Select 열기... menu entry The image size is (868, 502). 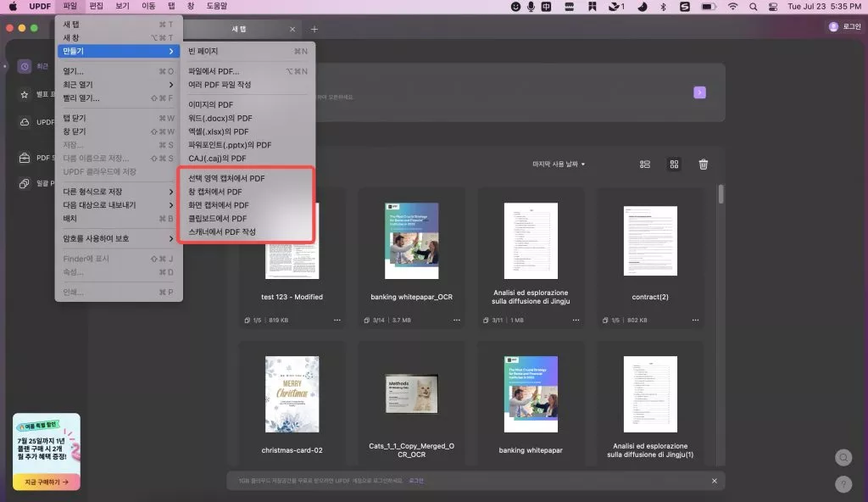click(x=119, y=71)
